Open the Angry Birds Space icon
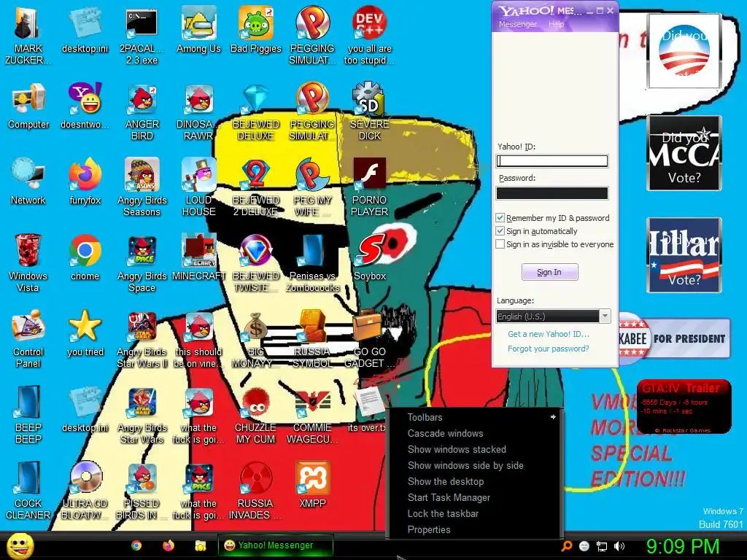747x560 pixels. 142,263
